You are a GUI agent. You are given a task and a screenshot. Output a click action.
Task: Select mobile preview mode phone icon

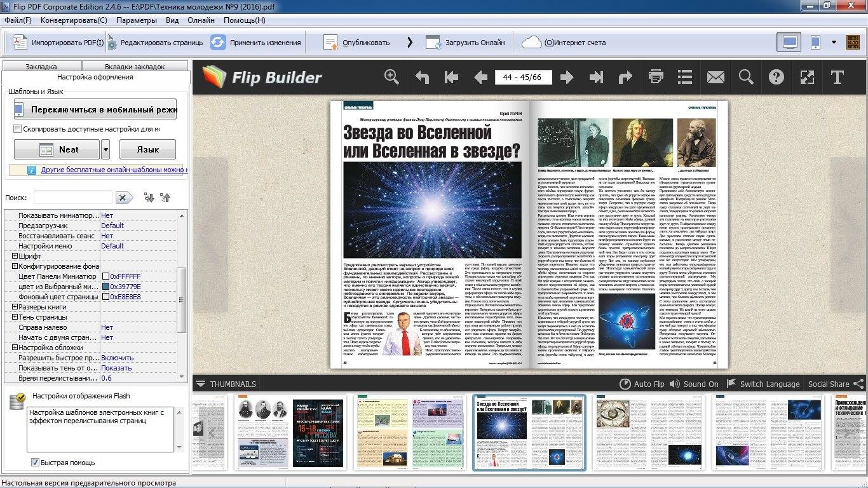[x=816, y=43]
